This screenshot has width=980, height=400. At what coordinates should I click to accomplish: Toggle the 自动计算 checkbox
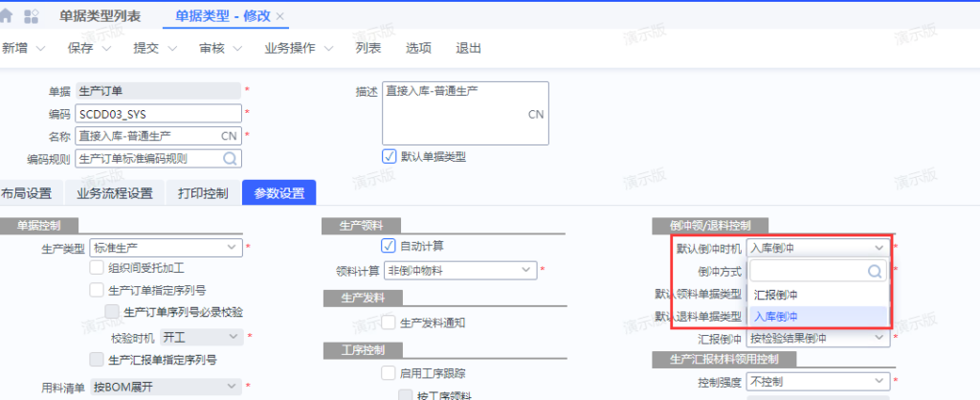(x=389, y=247)
